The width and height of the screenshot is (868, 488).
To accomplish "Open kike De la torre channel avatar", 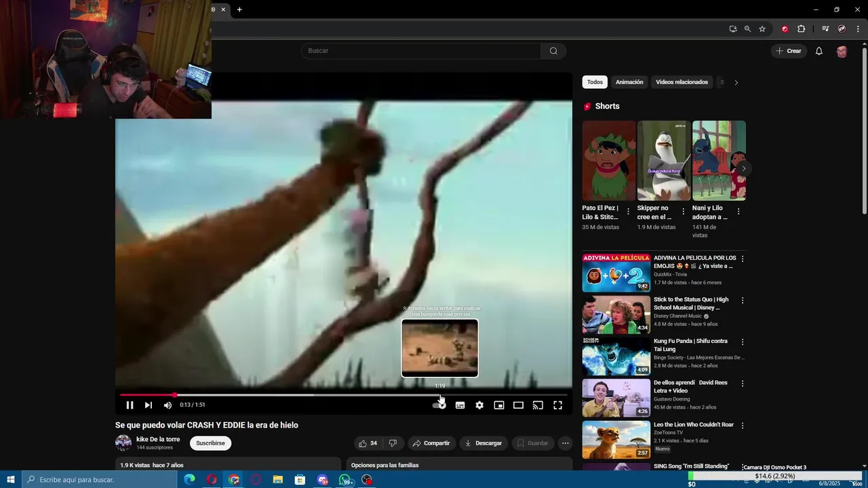I will [123, 443].
